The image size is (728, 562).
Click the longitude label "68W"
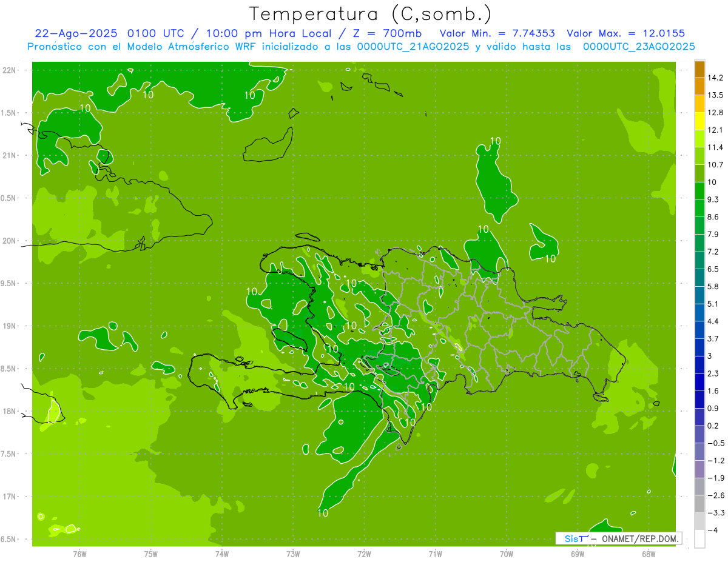648,554
